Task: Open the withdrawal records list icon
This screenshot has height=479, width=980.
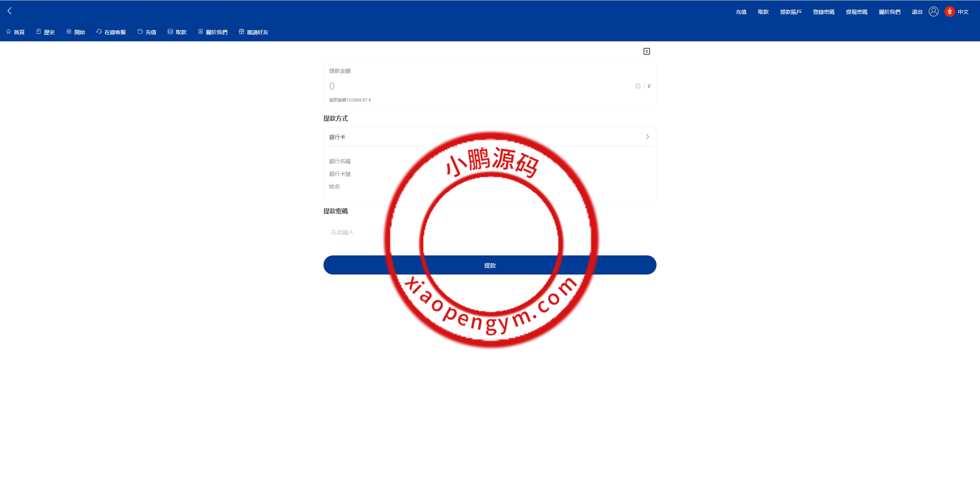Action: [647, 51]
